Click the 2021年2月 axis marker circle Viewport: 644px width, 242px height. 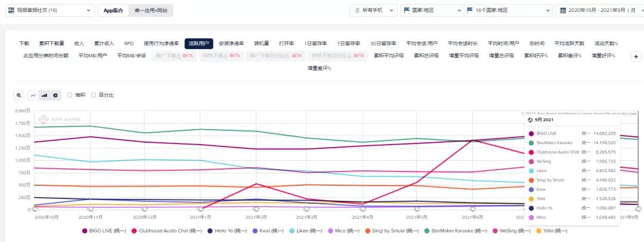(x=256, y=210)
